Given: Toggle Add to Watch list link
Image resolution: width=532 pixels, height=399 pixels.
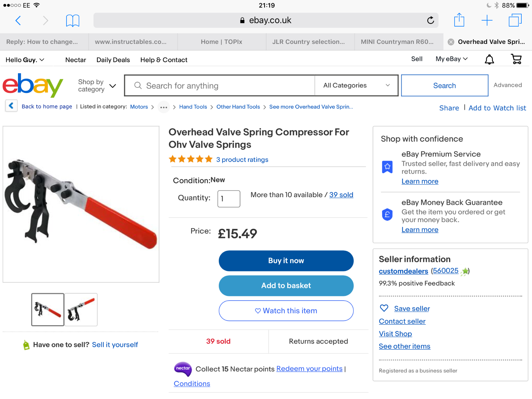Looking at the screenshot, I should click(497, 108).
